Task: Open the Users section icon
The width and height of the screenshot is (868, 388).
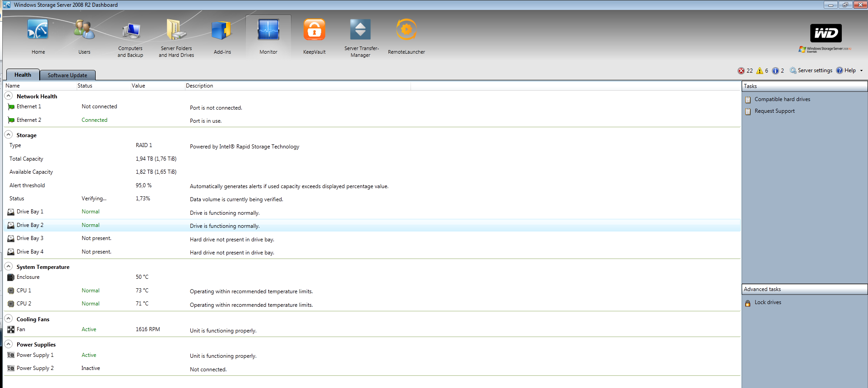Action: [84, 30]
